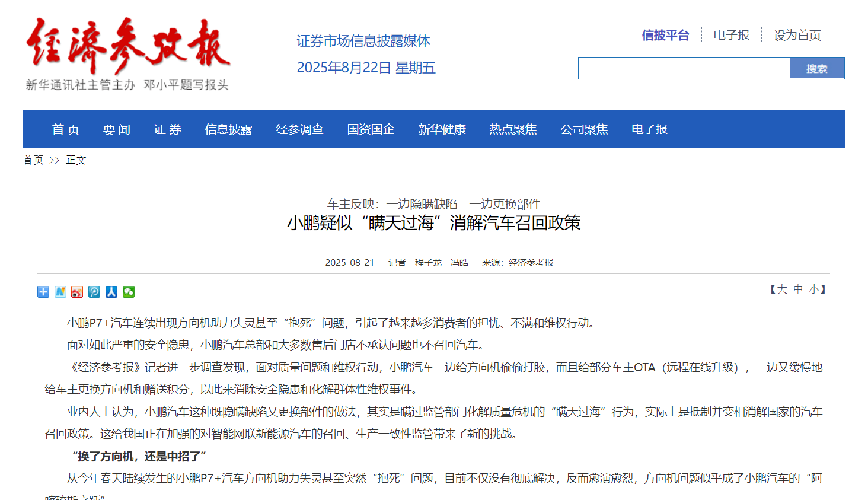Click the article date 2025-08-21
The width and height of the screenshot is (868, 500).
[350, 263]
